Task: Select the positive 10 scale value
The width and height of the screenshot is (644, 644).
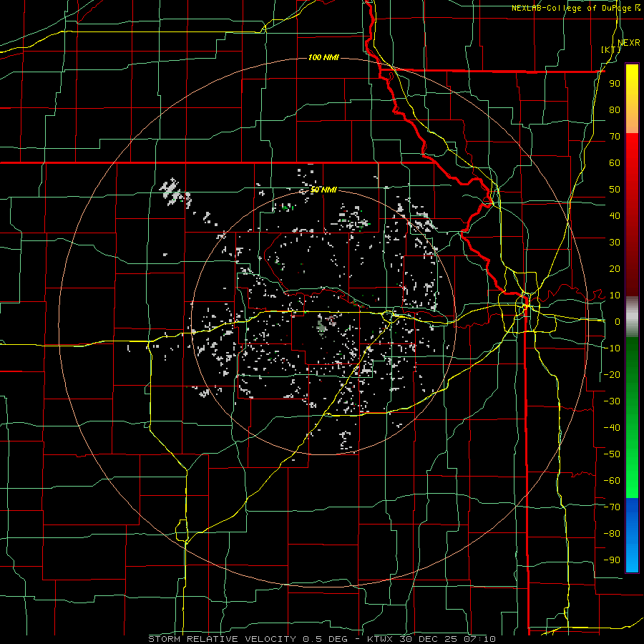Action: click(x=615, y=296)
